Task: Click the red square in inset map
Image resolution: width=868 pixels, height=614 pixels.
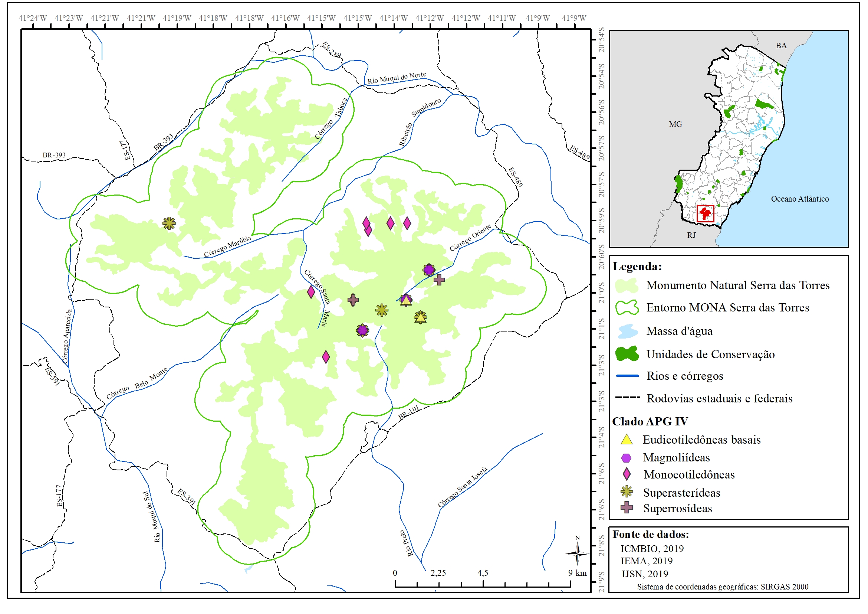Action: click(x=705, y=213)
